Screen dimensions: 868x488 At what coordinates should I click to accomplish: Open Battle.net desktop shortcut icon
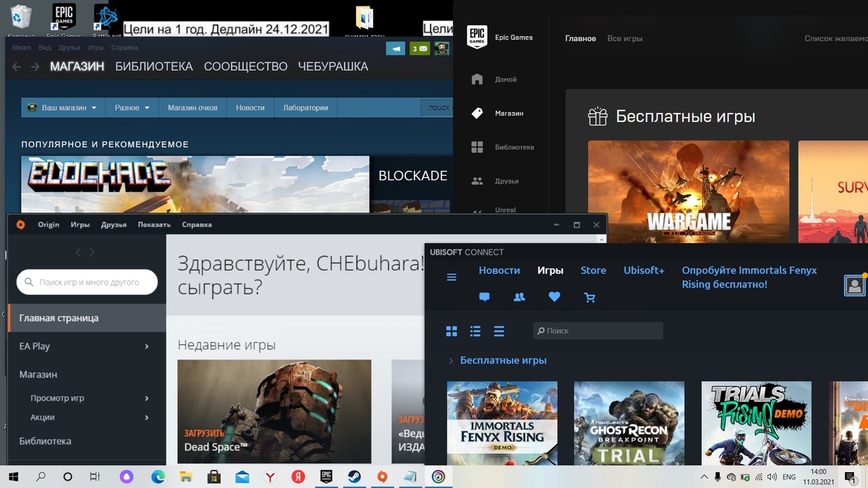click(107, 20)
